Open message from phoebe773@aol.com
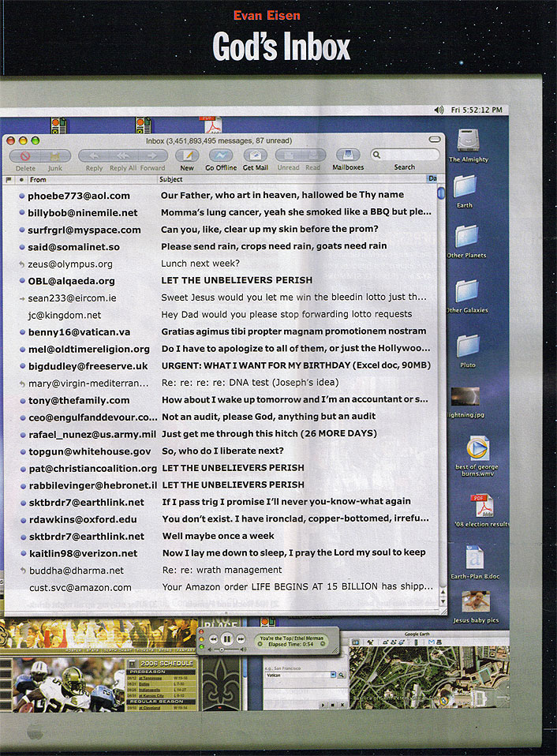The width and height of the screenshot is (557, 756). (221, 195)
